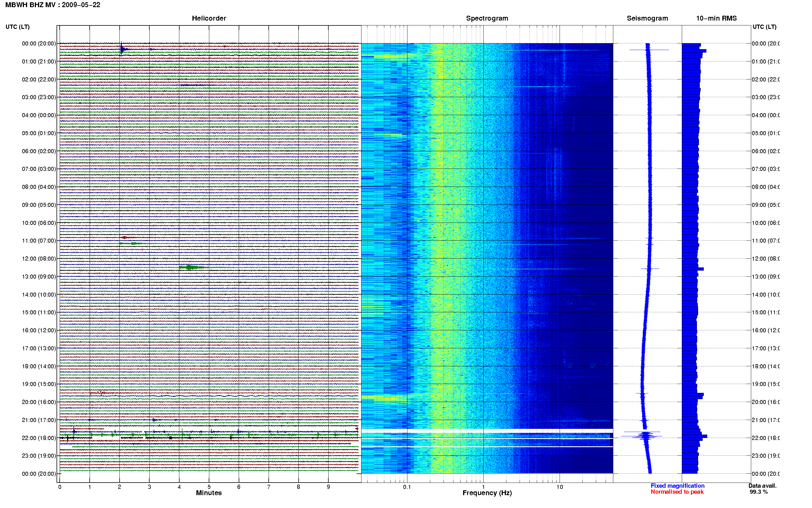Click the left axis label '01:00 (21:00)'
The width and height of the screenshot is (812, 508).
coord(39,61)
